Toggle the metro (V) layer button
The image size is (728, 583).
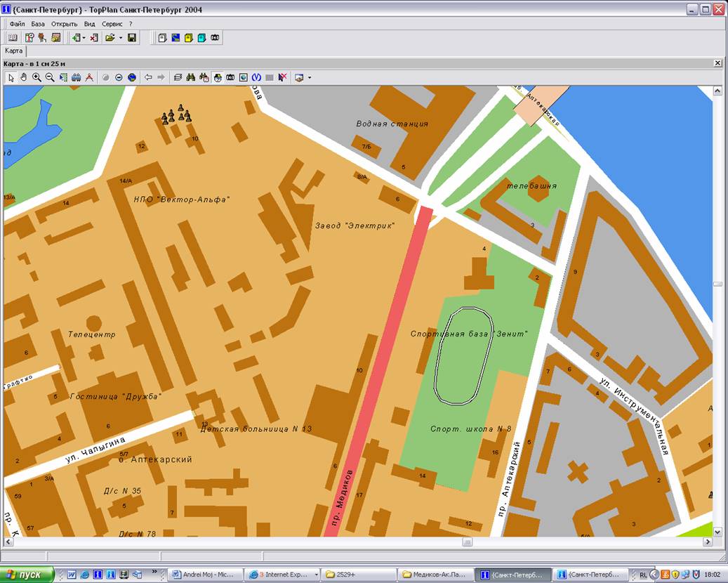click(256, 77)
